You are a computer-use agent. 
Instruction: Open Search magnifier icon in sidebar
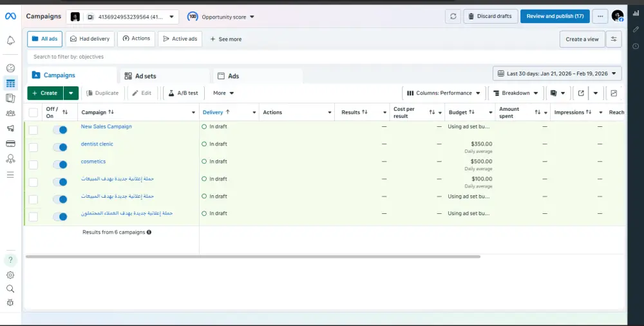11,289
